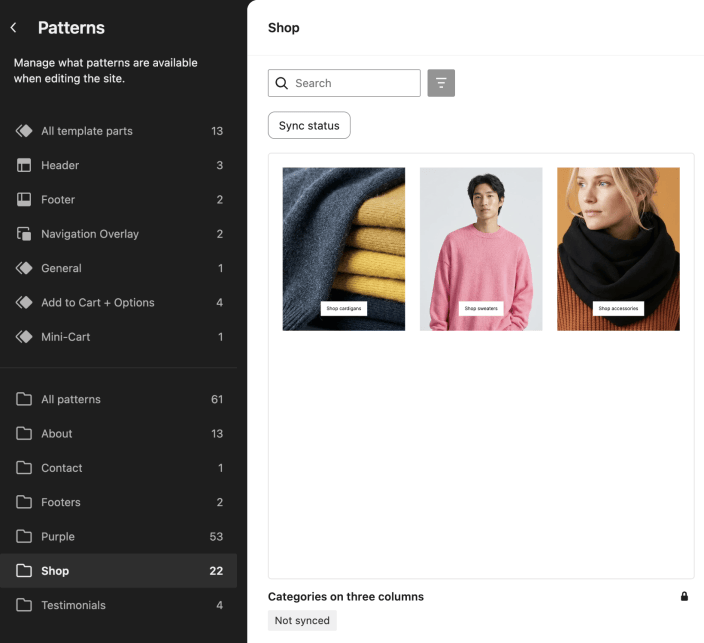Click the All template parts icon

(24, 131)
